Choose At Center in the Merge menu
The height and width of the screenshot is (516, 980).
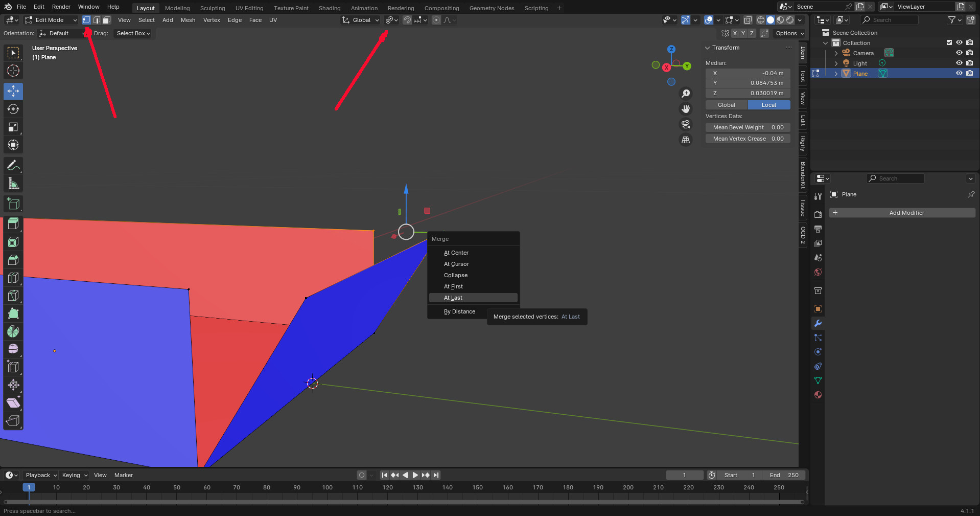(x=456, y=253)
